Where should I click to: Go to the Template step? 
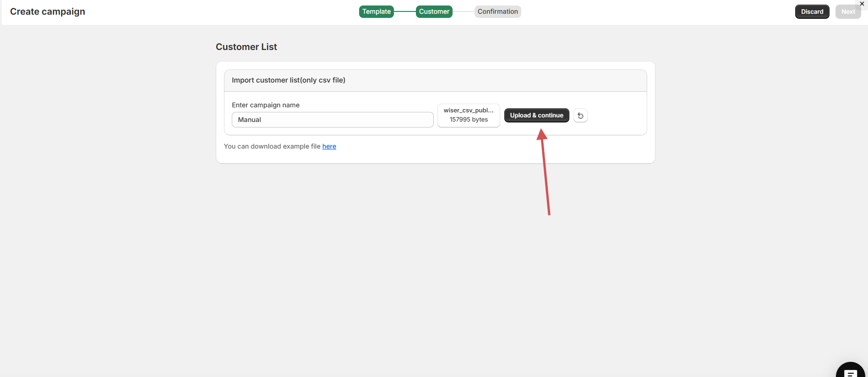click(377, 12)
